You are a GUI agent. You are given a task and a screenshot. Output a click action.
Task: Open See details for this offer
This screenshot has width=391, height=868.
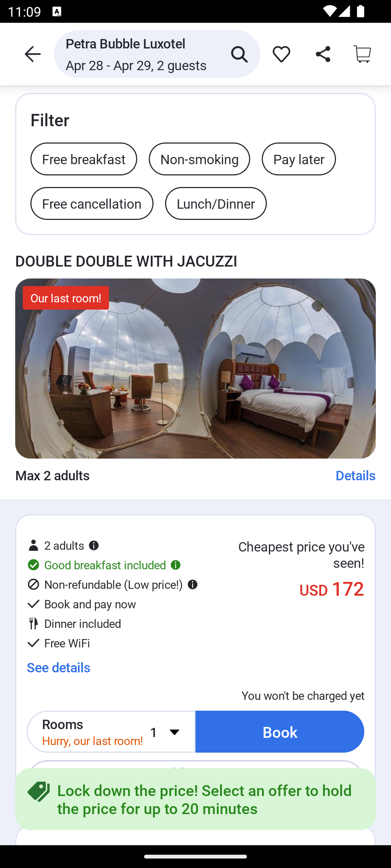pos(59,667)
